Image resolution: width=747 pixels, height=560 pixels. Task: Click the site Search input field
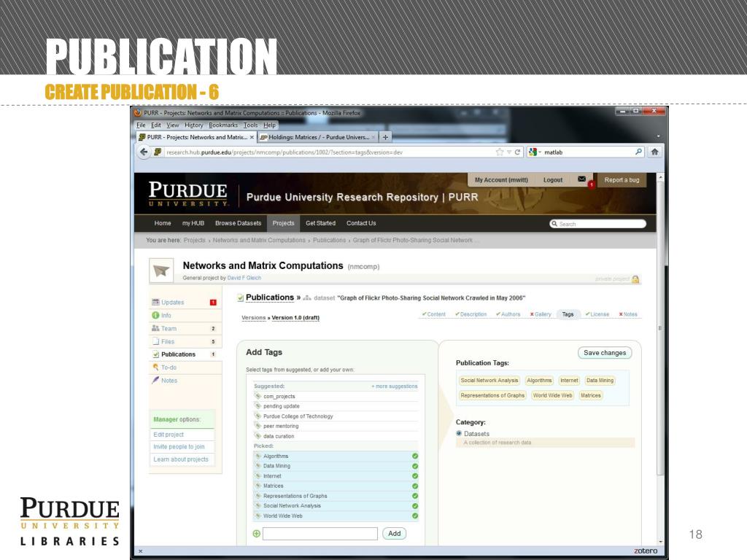point(598,224)
